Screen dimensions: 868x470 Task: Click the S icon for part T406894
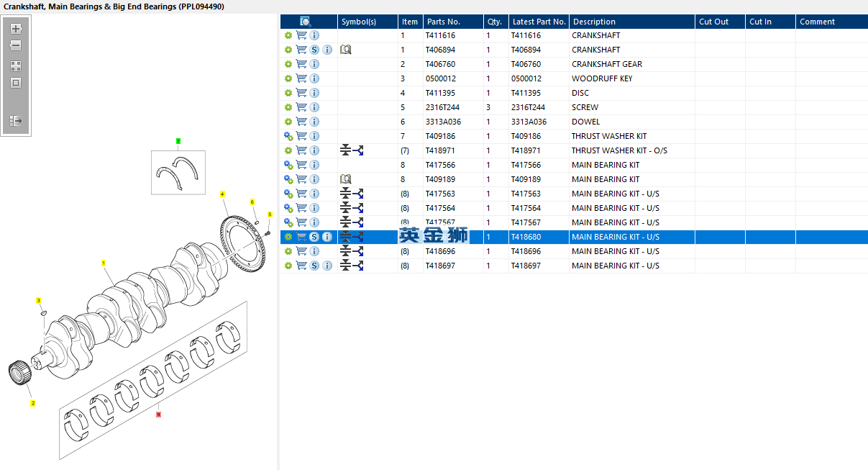[x=314, y=50]
